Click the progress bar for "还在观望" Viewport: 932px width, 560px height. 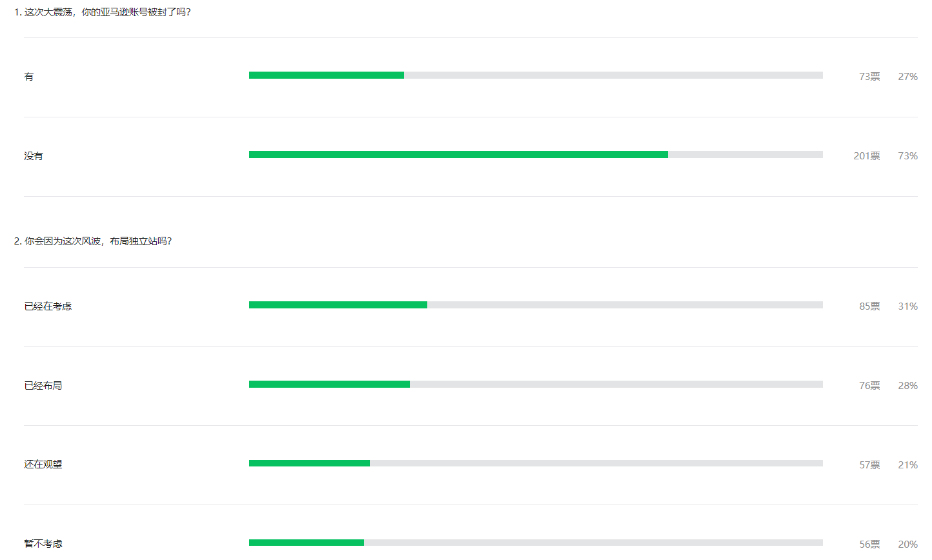point(535,463)
